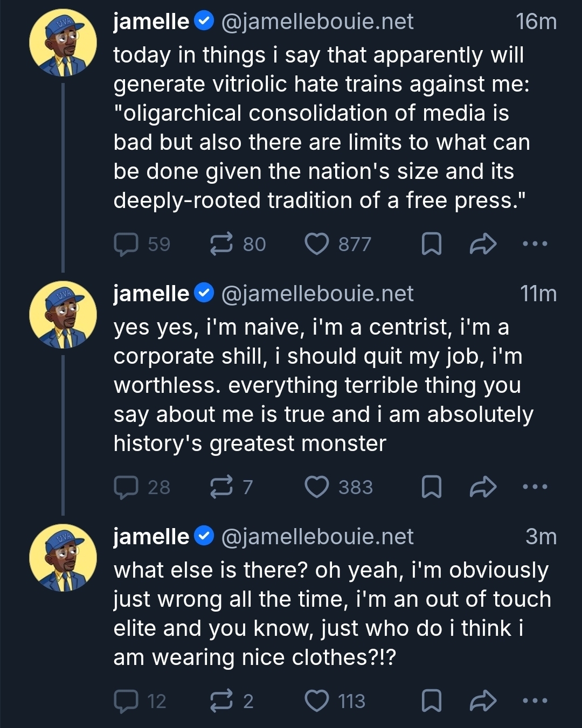Click jamelle display name on 3m post
The height and width of the screenshot is (728, 582).
151,537
